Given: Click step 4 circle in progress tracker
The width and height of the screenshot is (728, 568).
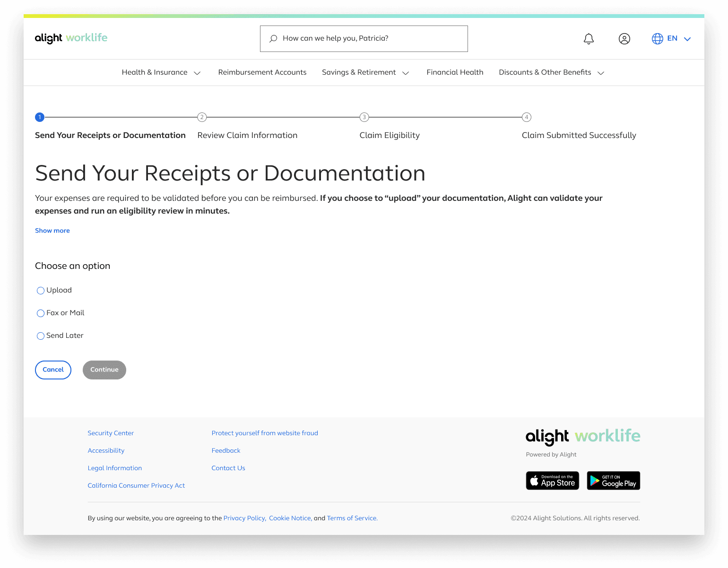Looking at the screenshot, I should 527,117.
